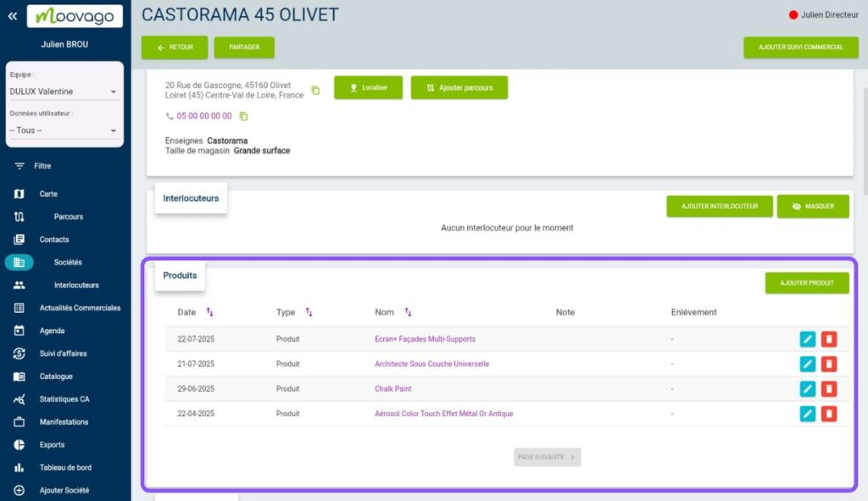Image resolution: width=868 pixels, height=501 pixels.
Task: Click the date cell 22-07-2025
Action: (196, 339)
